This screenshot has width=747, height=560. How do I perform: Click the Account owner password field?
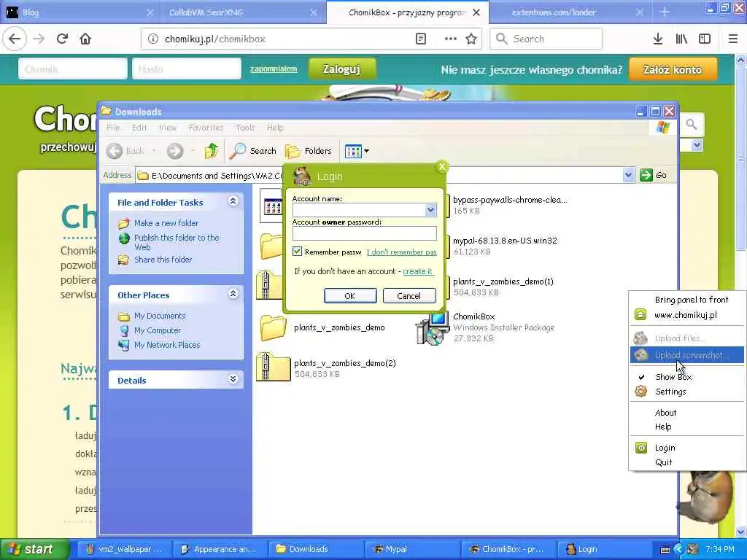click(365, 233)
